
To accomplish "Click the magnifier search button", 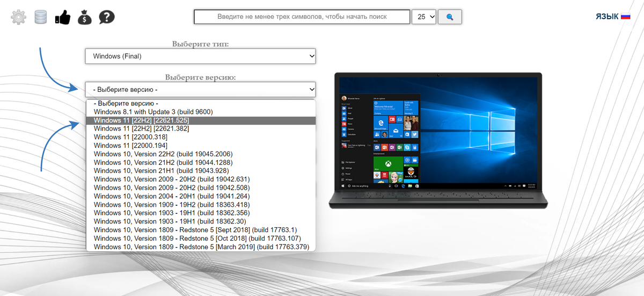I will (x=450, y=17).
